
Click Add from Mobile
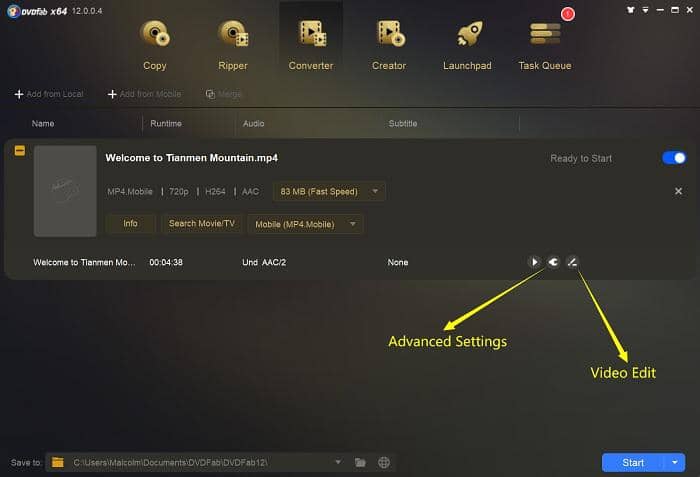point(145,94)
